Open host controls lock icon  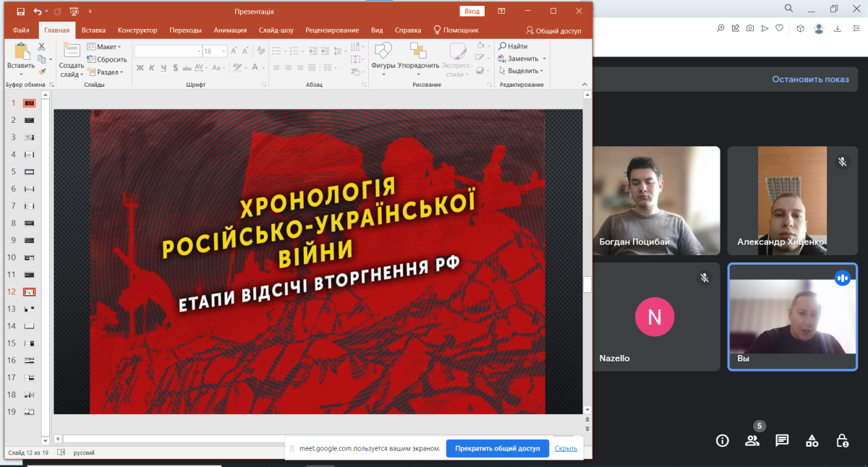(842, 440)
